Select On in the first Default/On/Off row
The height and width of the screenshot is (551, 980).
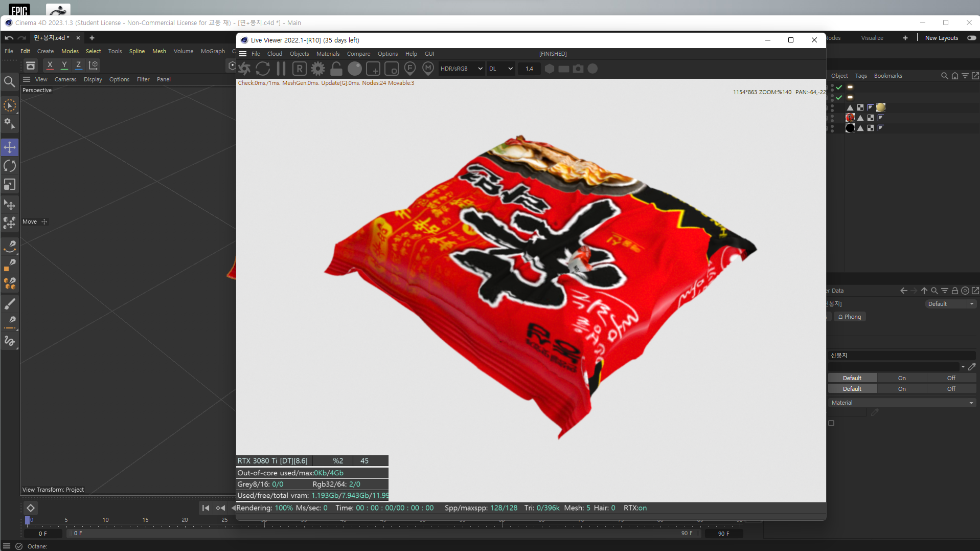[x=902, y=378]
